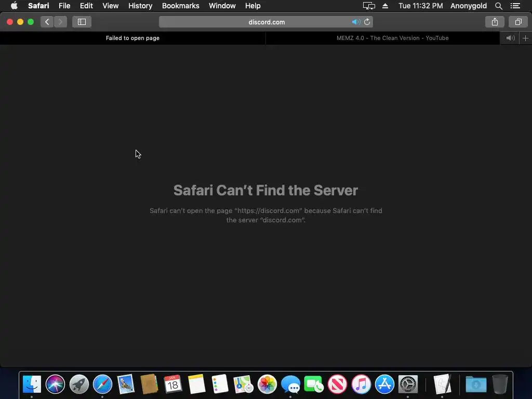Open the Window menu
The height and width of the screenshot is (399, 532).
222,6
